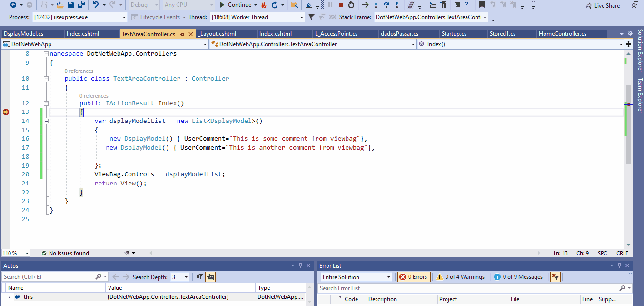Click the Save All toolbar icon
The height and width of the screenshot is (306, 644).
[x=81, y=5]
